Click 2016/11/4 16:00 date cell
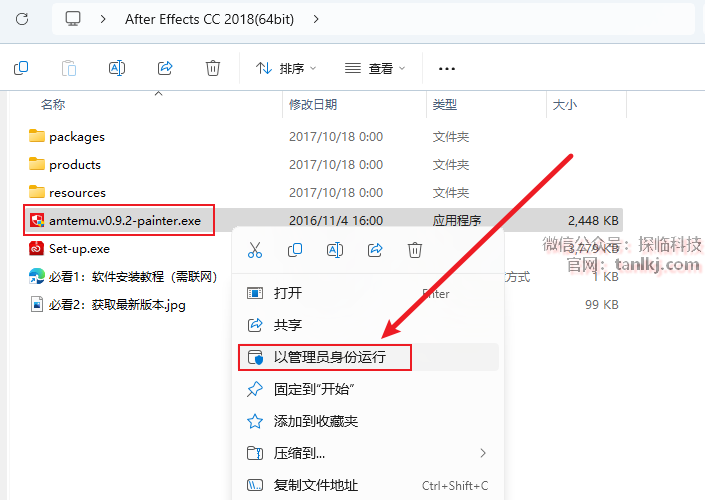The image size is (705, 500). click(336, 221)
